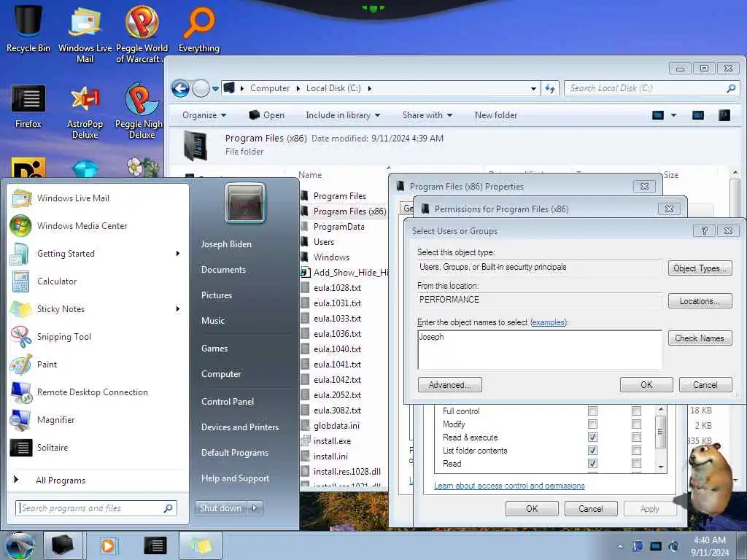This screenshot has width=747, height=560.
Task: Click the Explorer file list scrollbar up arrow
Action: click(735, 172)
